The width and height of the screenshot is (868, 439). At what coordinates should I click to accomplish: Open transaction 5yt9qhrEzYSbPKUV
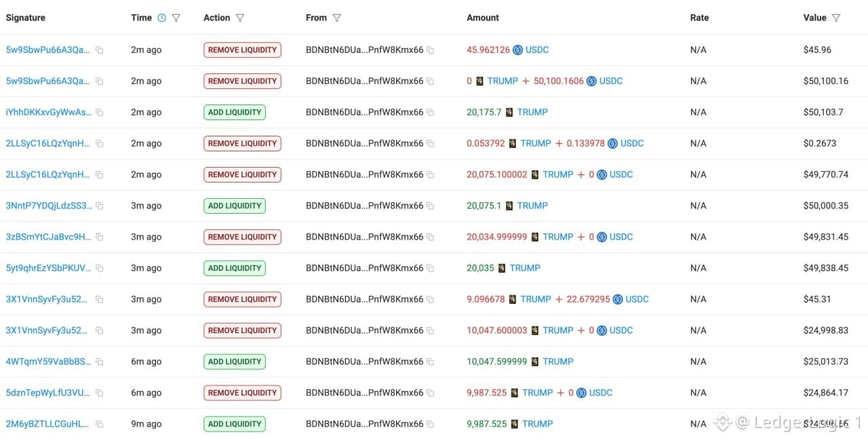click(x=48, y=269)
